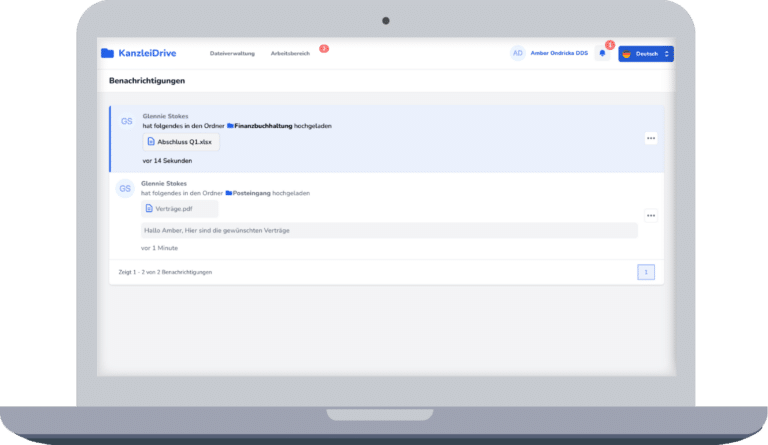This screenshot has height=445, width=768.
Task: Open the Deutsch language dropdown
Action: click(646, 54)
